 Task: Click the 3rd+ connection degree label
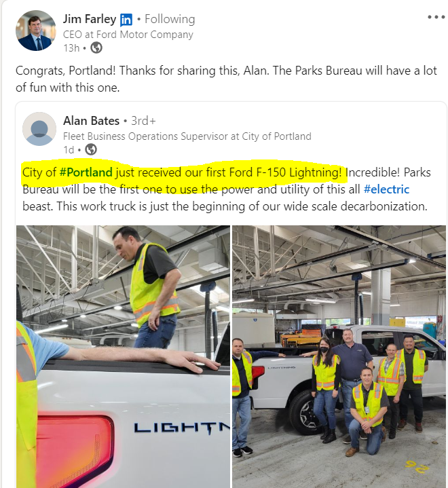(x=143, y=121)
